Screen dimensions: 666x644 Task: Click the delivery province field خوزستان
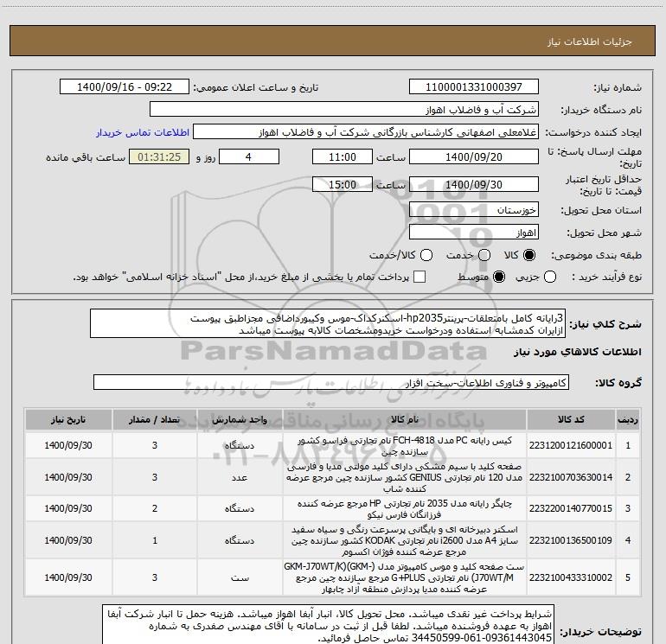(x=474, y=209)
